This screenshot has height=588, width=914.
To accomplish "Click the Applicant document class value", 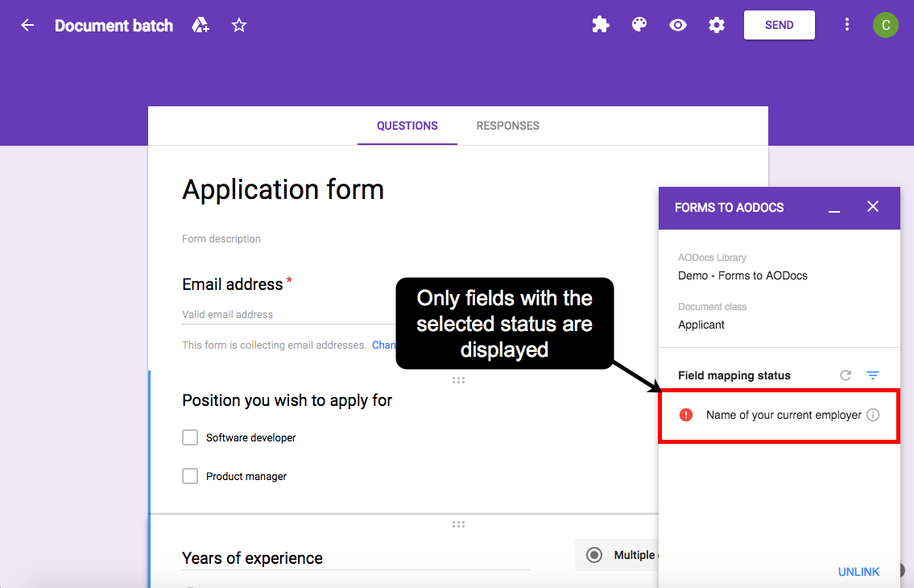I will [701, 325].
